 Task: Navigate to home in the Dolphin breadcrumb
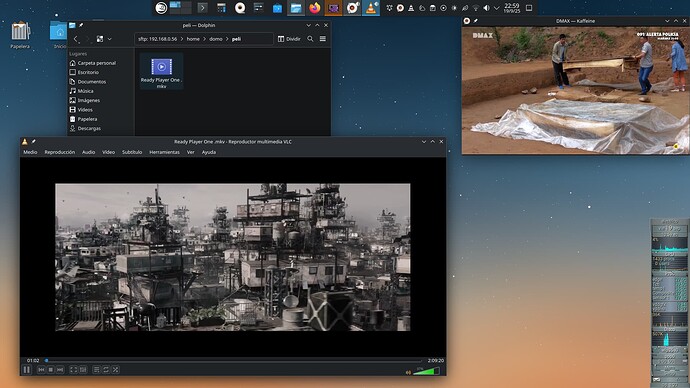click(193, 39)
